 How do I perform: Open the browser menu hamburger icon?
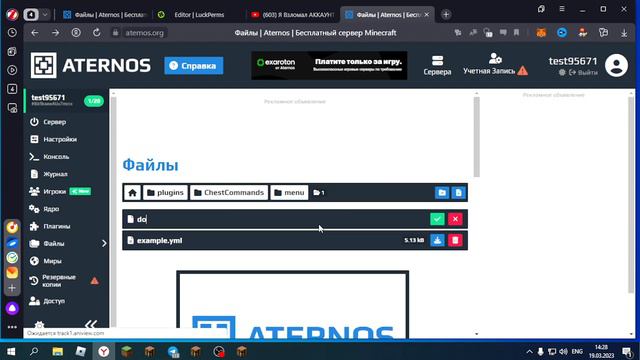562,9
